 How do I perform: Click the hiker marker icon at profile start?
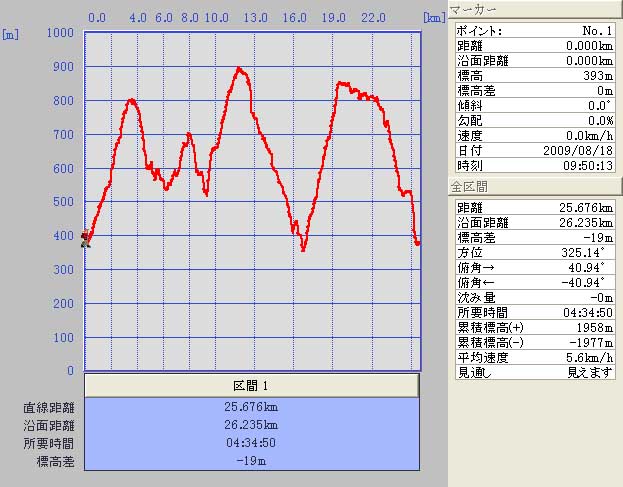click(85, 238)
